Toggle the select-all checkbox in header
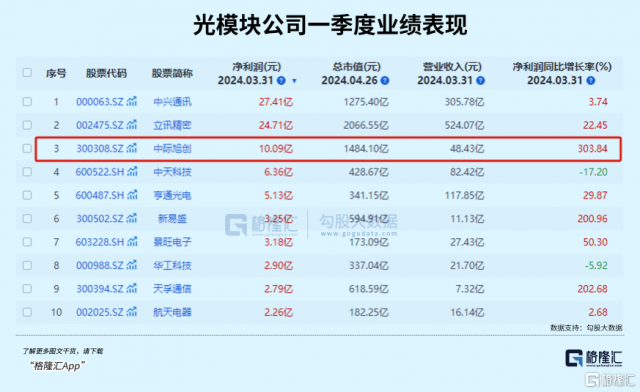 (x=27, y=73)
